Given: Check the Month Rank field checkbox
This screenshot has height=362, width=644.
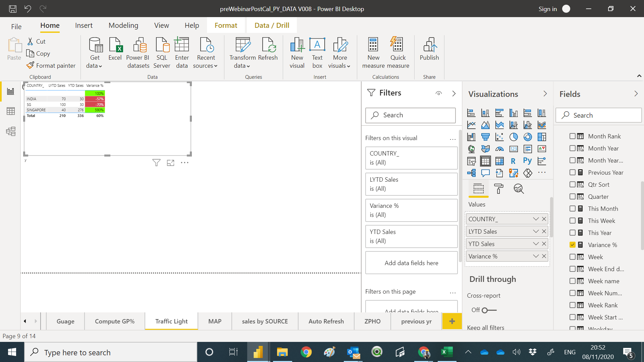Looking at the screenshot, I should (573, 136).
